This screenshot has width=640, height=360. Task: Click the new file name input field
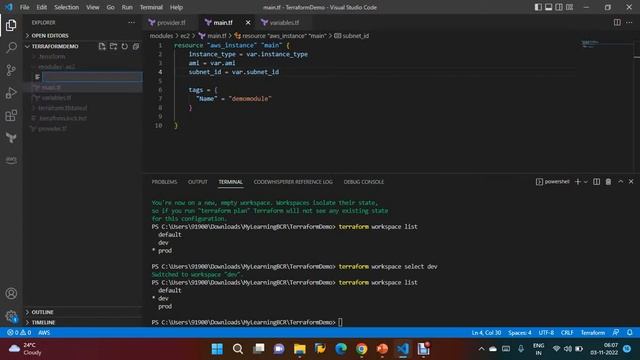point(92,77)
